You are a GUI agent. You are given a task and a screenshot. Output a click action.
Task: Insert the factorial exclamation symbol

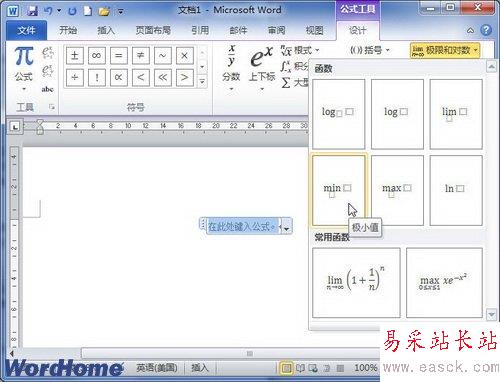(x=97, y=77)
